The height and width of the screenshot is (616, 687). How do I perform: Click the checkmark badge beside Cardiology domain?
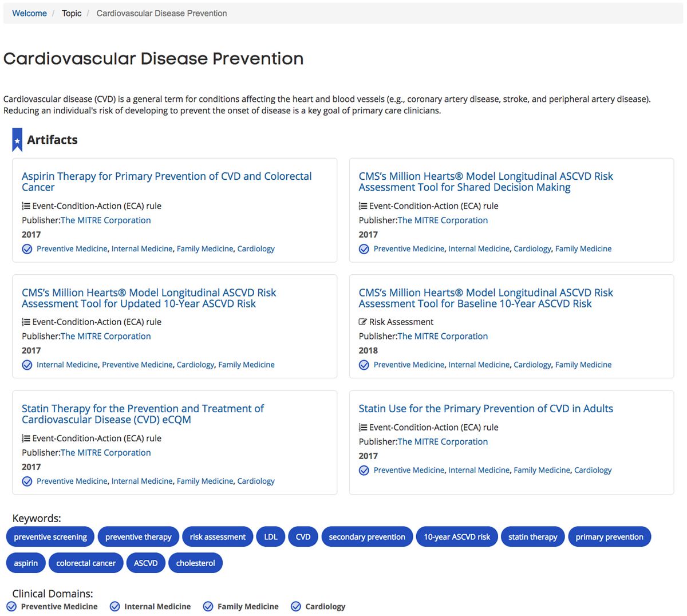coord(296,606)
